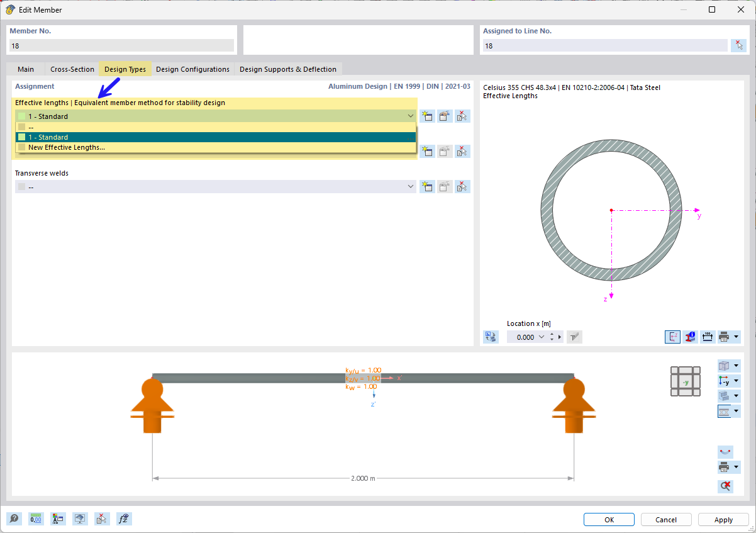Toggle the result diagram display icon
The height and width of the screenshot is (533, 756).
click(725, 452)
